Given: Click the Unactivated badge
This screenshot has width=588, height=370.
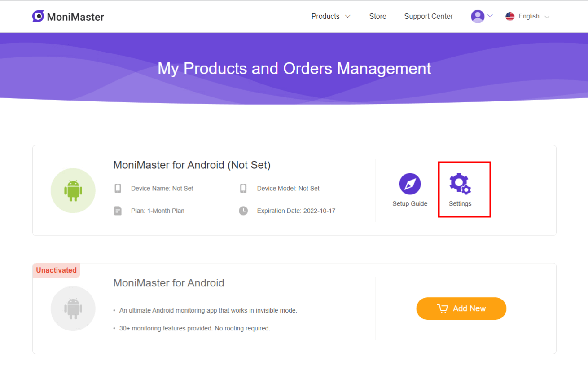Looking at the screenshot, I should pyautogui.click(x=57, y=270).
